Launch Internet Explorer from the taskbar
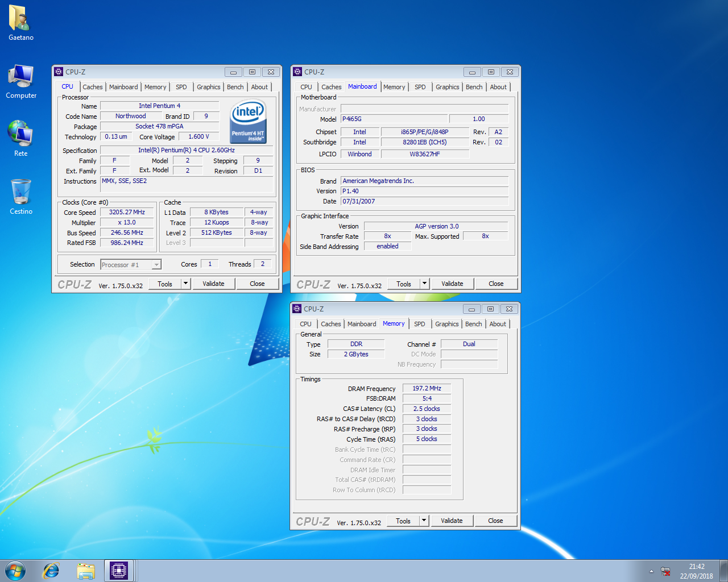728x582 pixels. [x=51, y=571]
